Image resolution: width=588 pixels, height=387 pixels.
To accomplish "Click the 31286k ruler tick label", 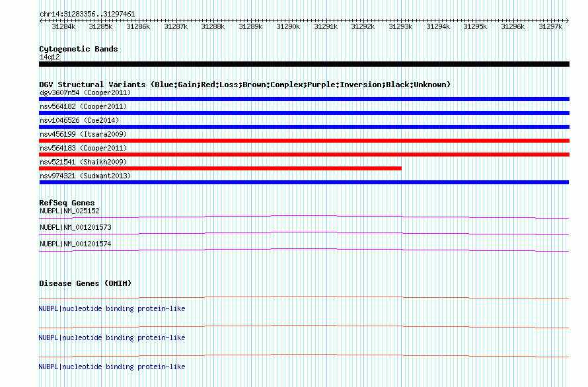I will 138,26.
